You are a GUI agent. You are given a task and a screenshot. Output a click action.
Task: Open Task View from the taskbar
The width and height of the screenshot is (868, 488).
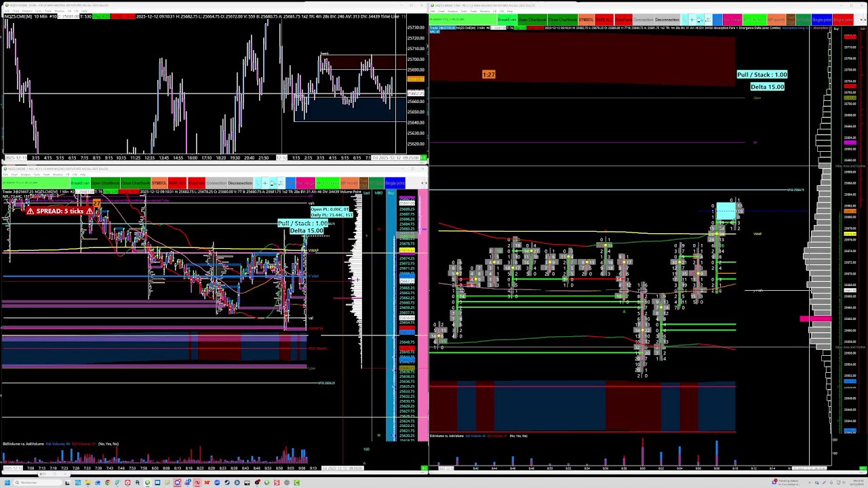tap(67, 483)
